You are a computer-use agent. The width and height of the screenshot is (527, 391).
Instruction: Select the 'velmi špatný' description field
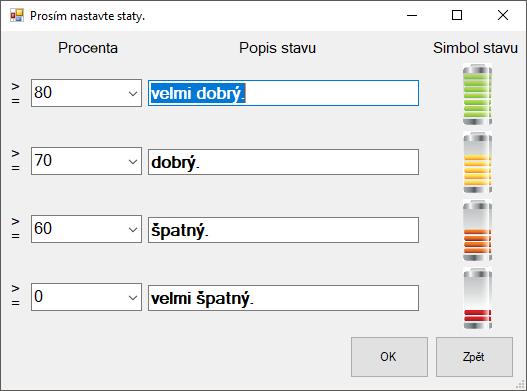pyautogui.click(x=283, y=298)
